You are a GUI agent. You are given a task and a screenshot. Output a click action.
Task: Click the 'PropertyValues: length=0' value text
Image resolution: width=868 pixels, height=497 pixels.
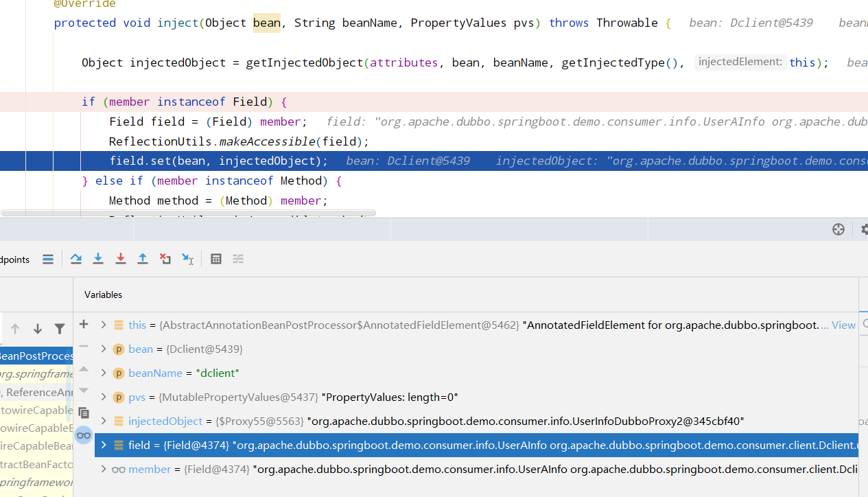click(x=390, y=397)
